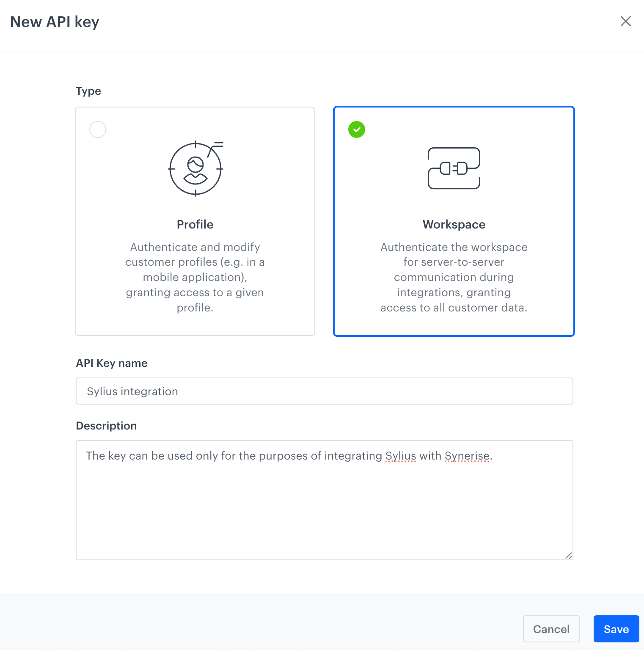Click the Profile card title
The image size is (644, 650).
(x=195, y=224)
